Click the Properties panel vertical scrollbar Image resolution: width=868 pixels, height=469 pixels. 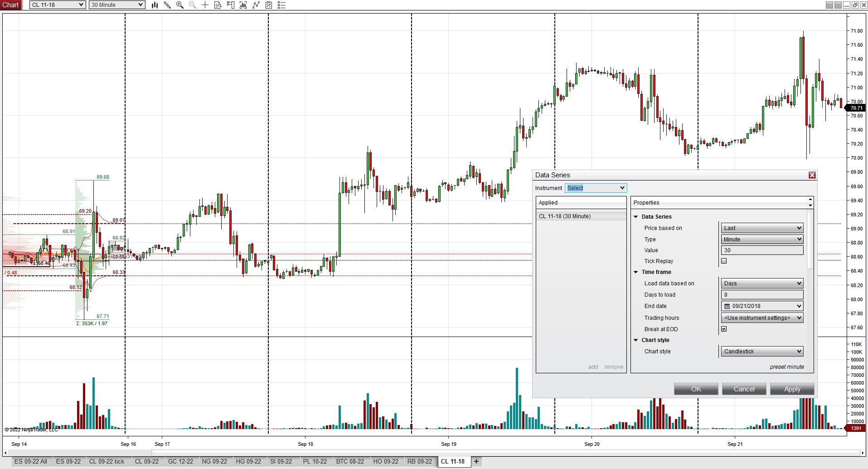point(810,240)
